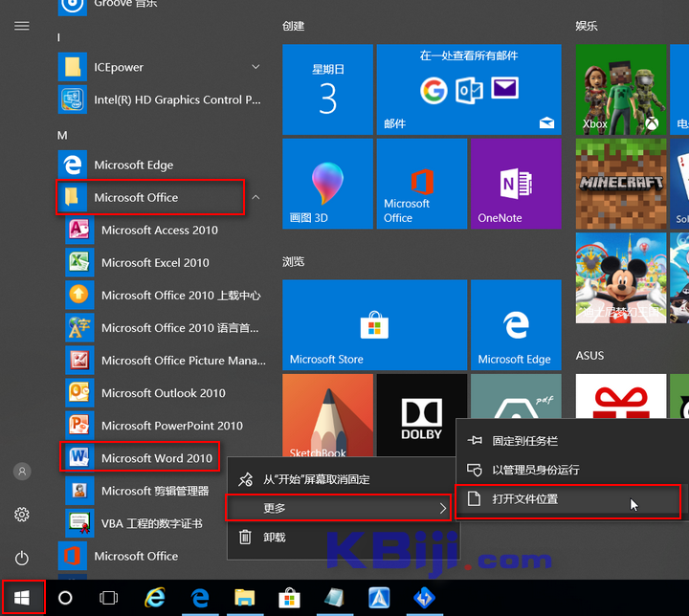Jump to letter I section header
The height and width of the screenshot is (616, 689).
pyautogui.click(x=58, y=38)
